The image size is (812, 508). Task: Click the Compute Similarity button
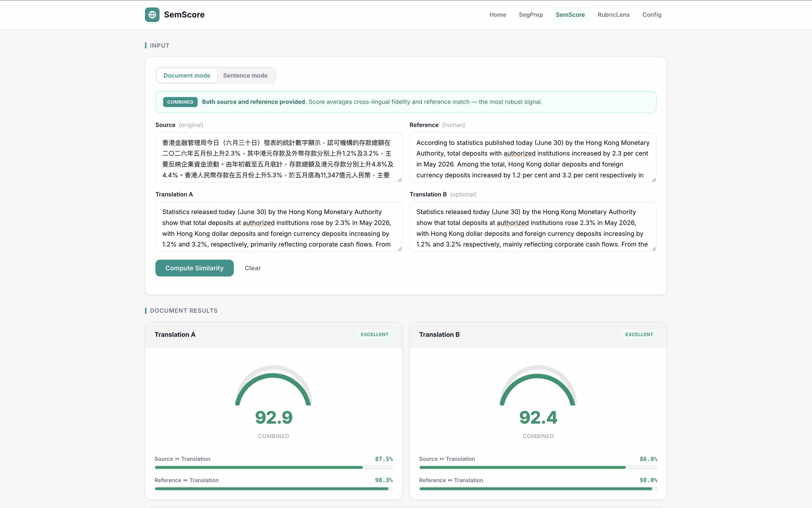click(194, 268)
